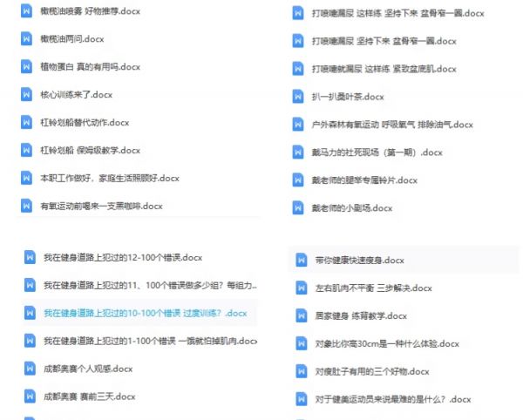Click file name 左右肌肉不平衡 三步解决.docx

click(373, 288)
